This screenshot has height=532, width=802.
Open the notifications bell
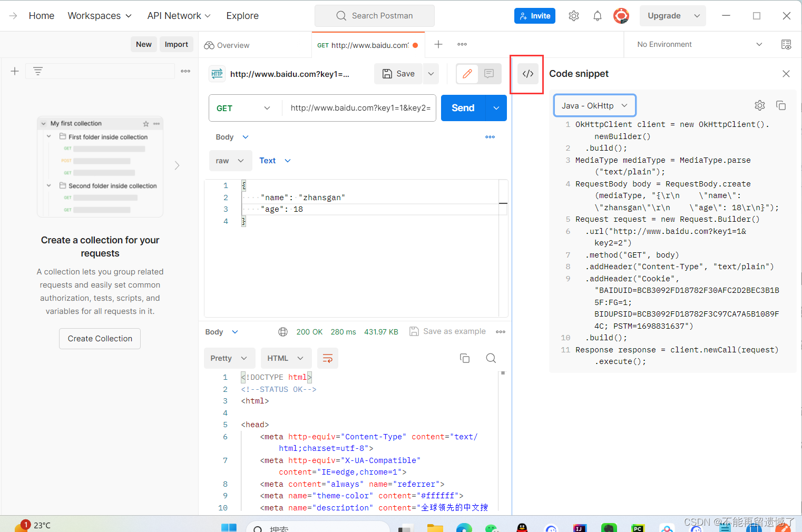[598, 16]
